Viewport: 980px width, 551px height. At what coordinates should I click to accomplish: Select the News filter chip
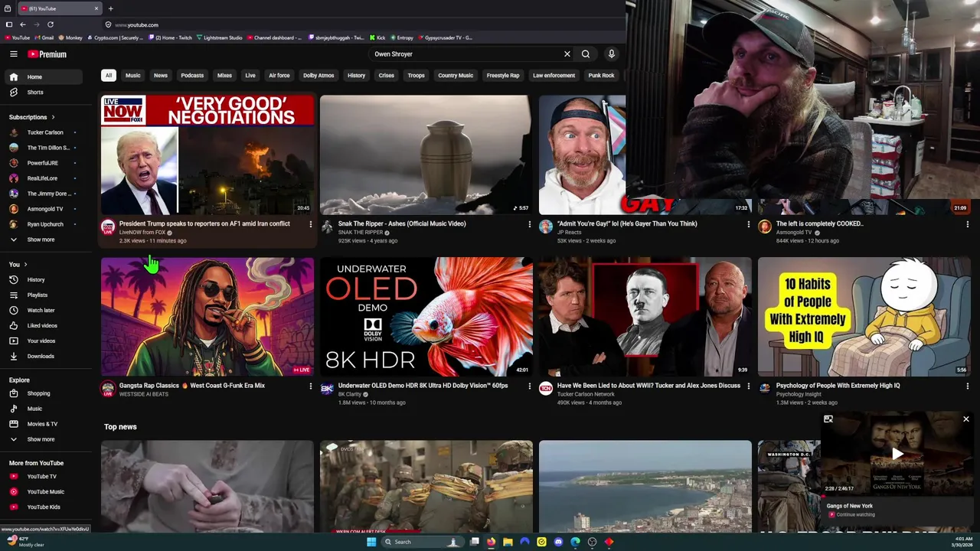[160, 76]
